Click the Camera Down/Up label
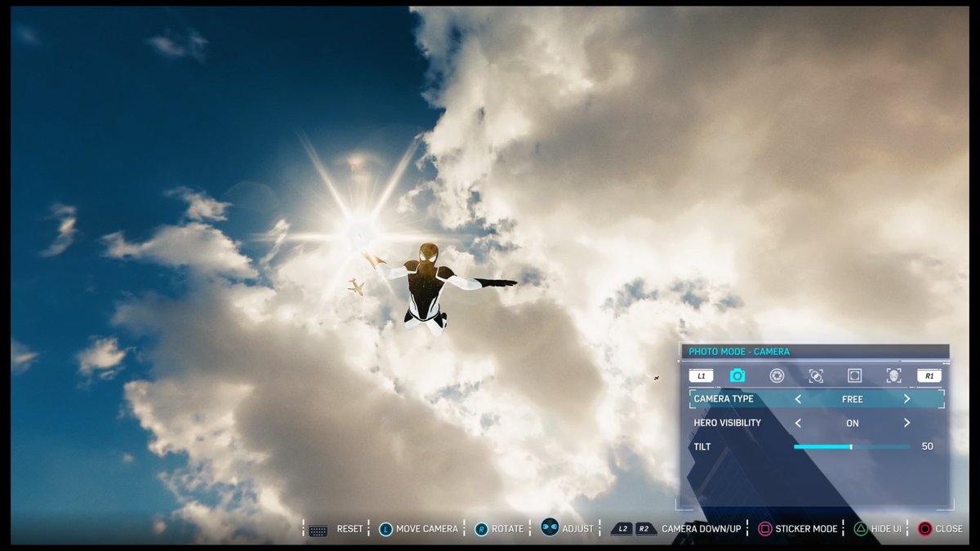This screenshot has height=551, width=980. (x=702, y=529)
